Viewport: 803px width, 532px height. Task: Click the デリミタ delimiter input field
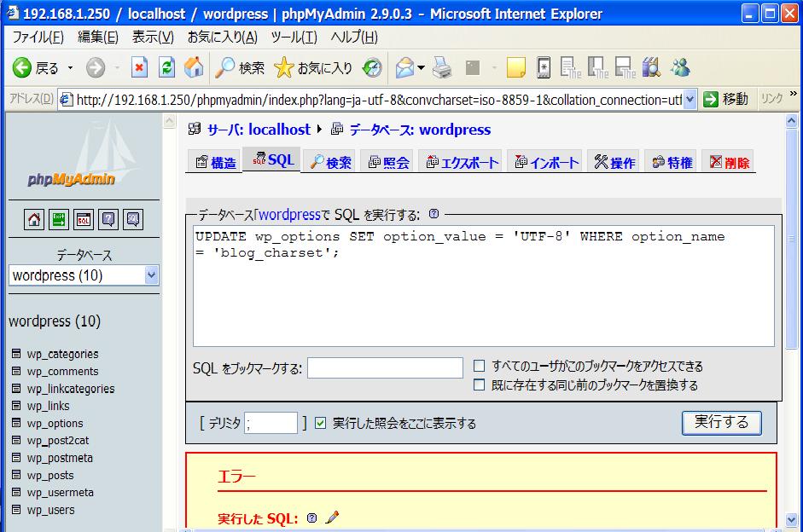coord(271,423)
